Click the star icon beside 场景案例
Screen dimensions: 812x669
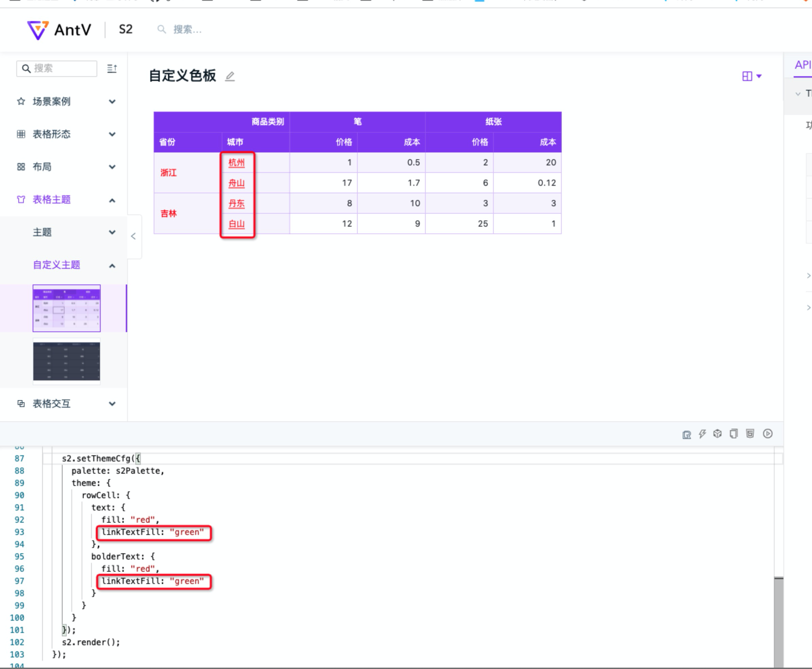(x=21, y=101)
